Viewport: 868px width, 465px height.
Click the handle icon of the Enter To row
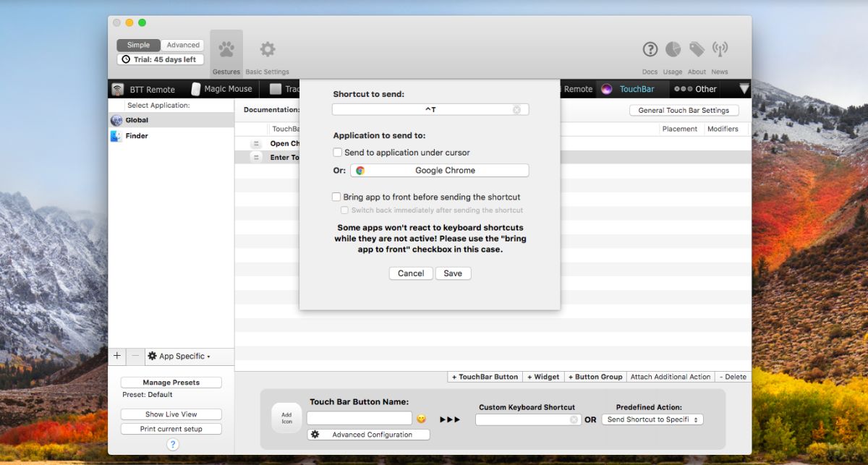(256, 158)
